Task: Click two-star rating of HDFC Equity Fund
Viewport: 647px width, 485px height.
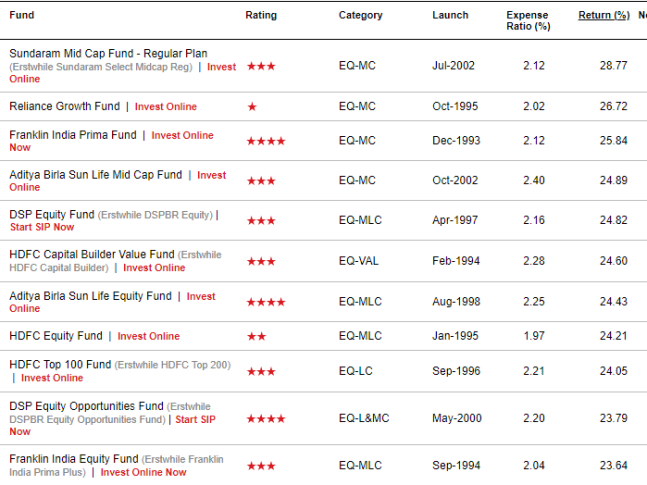Action: coord(257,336)
